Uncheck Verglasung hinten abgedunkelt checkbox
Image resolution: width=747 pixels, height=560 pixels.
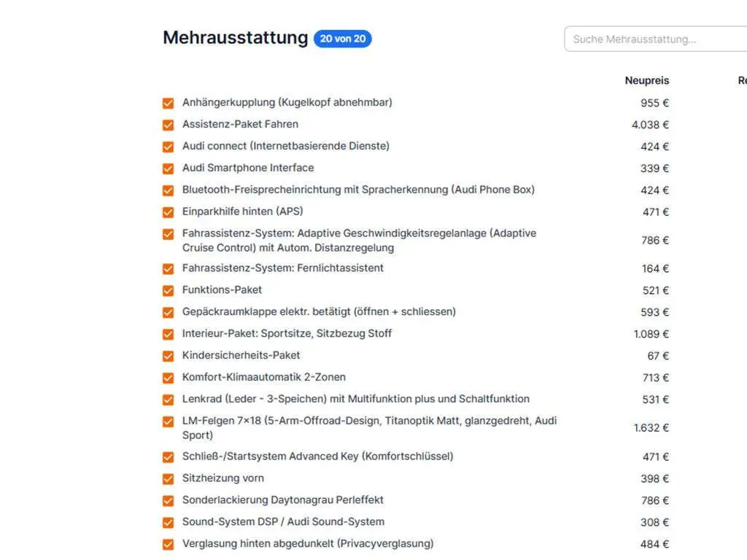coord(169,545)
